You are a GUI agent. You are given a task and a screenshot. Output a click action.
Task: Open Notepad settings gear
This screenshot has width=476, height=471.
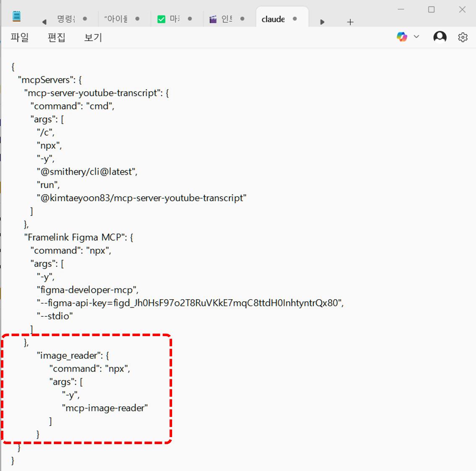(463, 37)
